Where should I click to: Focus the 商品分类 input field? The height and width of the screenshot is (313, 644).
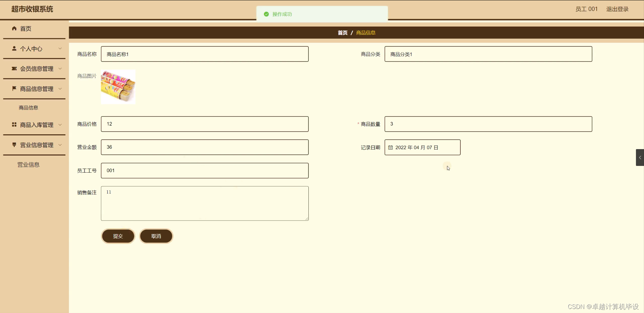[x=488, y=54]
